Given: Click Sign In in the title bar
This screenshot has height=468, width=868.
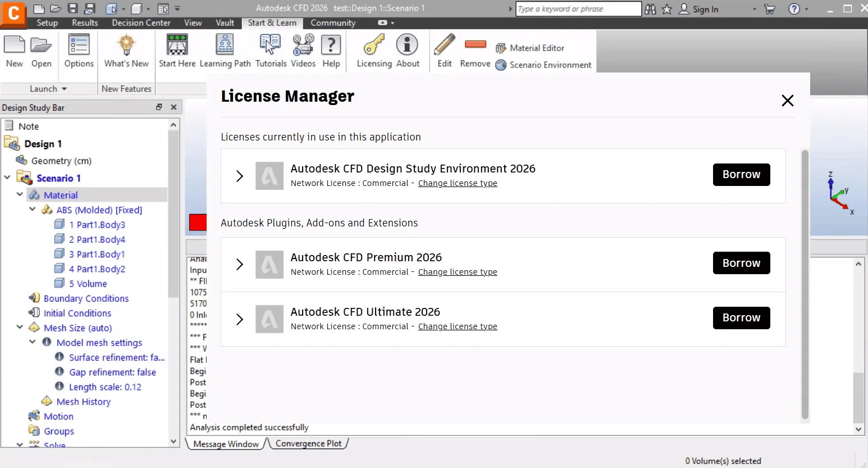Looking at the screenshot, I should [699, 9].
